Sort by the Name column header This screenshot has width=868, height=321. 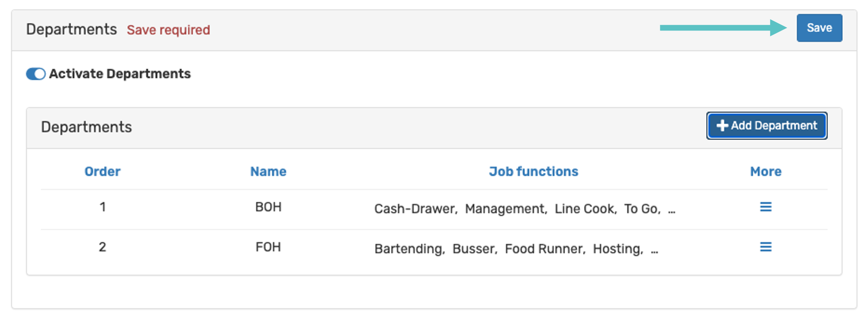pyautogui.click(x=268, y=171)
